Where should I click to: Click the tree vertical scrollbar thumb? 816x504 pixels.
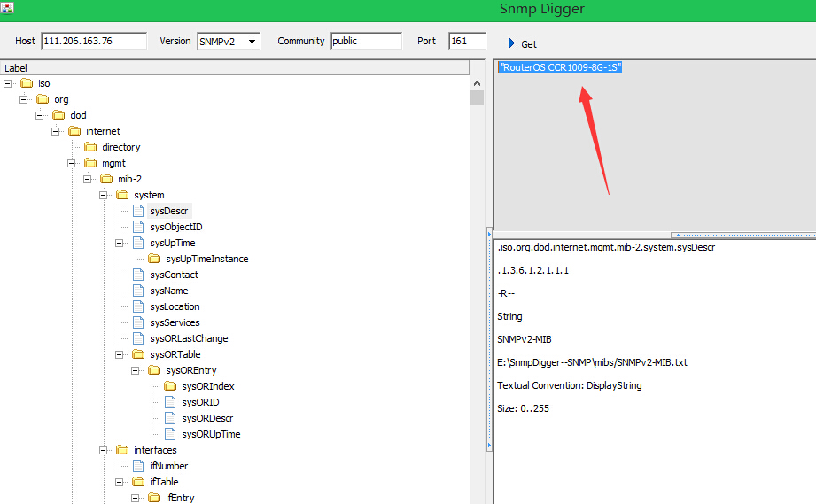coord(478,97)
